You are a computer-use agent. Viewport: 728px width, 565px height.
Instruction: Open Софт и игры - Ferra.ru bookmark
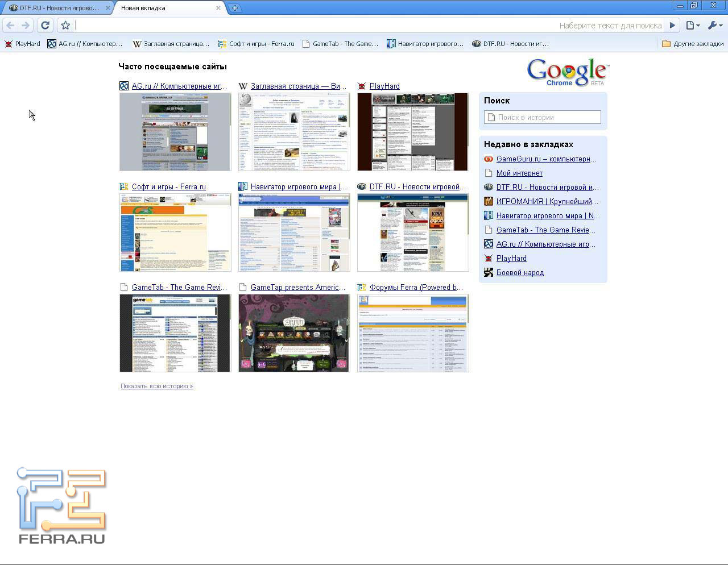[256, 44]
